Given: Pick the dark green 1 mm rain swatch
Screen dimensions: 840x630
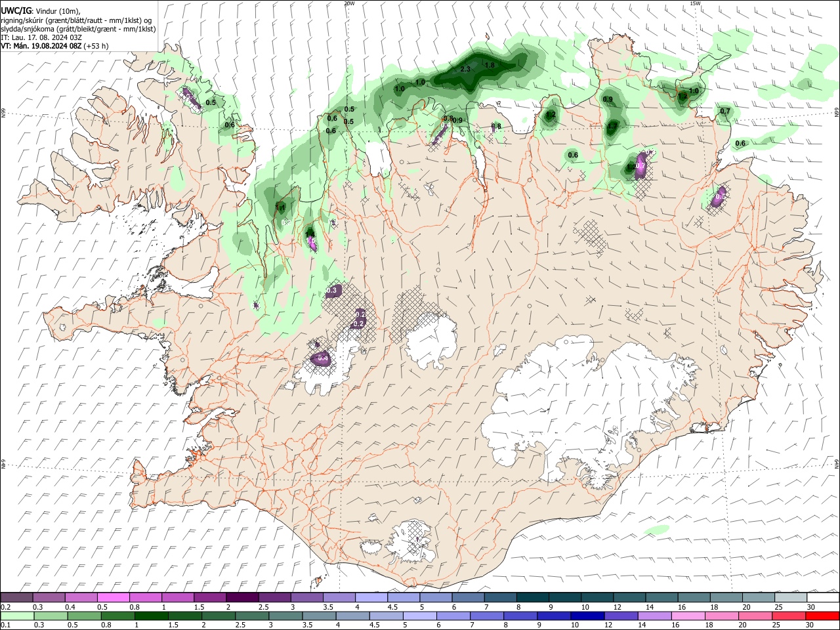Looking at the screenshot, I should [151, 616].
